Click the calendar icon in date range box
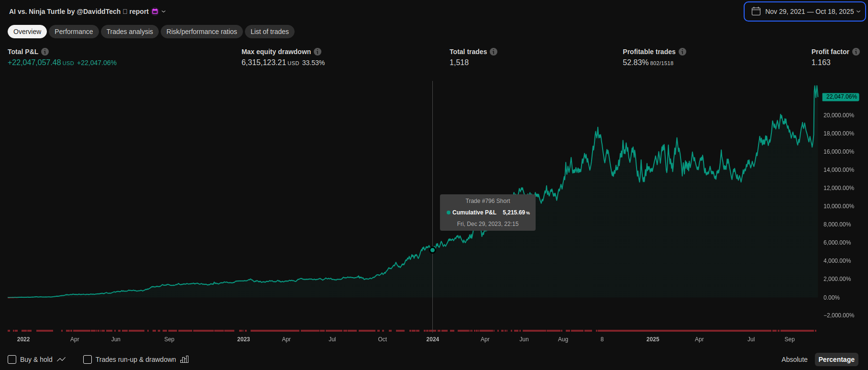 [756, 11]
